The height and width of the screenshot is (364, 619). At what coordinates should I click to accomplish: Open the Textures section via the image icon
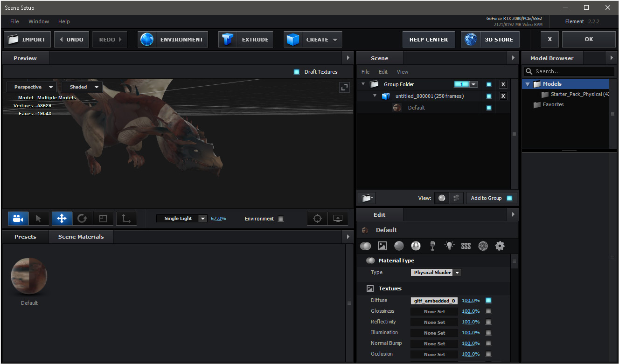(382, 246)
